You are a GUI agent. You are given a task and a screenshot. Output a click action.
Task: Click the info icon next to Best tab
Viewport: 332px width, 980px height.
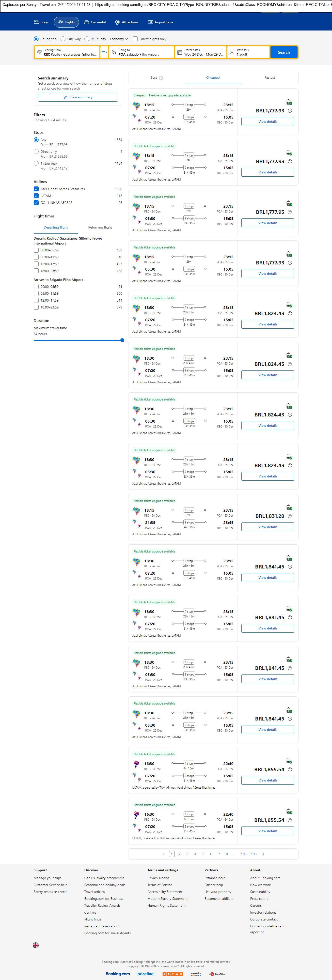coord(161,78)
